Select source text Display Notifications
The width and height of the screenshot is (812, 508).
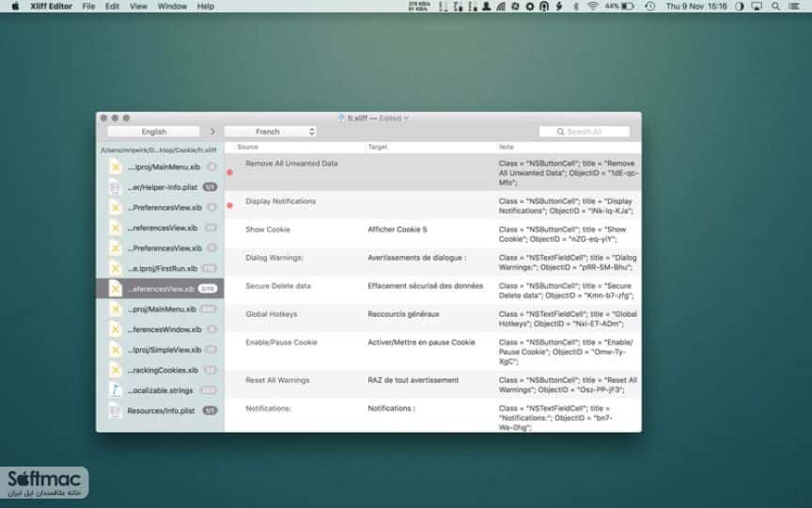point(281,201)
